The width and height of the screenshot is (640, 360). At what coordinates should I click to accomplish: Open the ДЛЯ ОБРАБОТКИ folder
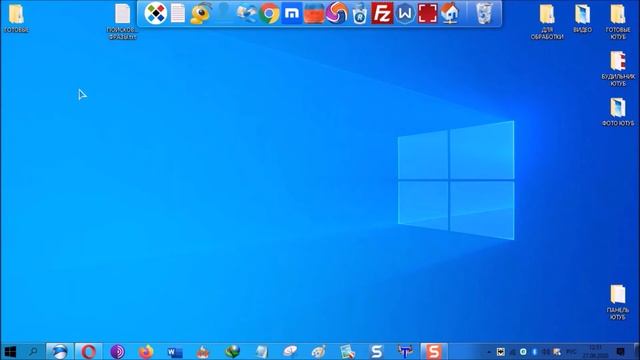547,22
